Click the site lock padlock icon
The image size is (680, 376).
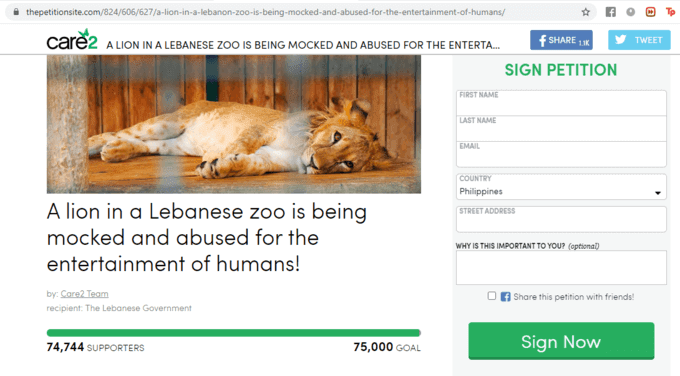[x=16, y=12]
